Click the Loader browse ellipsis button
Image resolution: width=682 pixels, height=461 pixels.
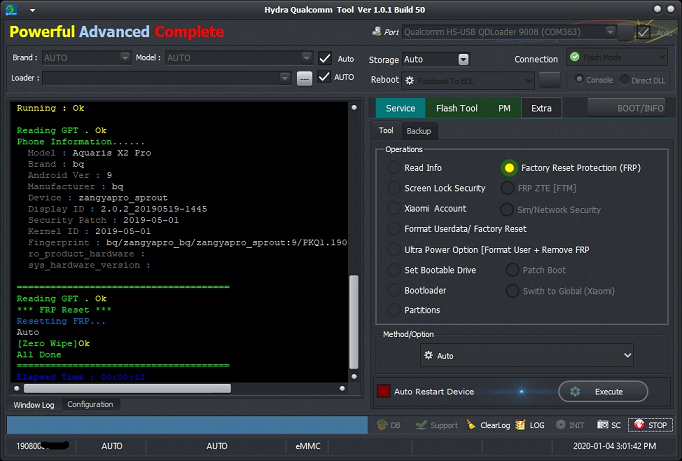pyautogui.click(x=304, y=78)
